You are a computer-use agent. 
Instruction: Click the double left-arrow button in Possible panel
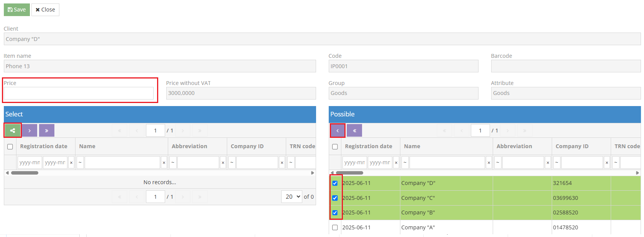tap(354, 131)
